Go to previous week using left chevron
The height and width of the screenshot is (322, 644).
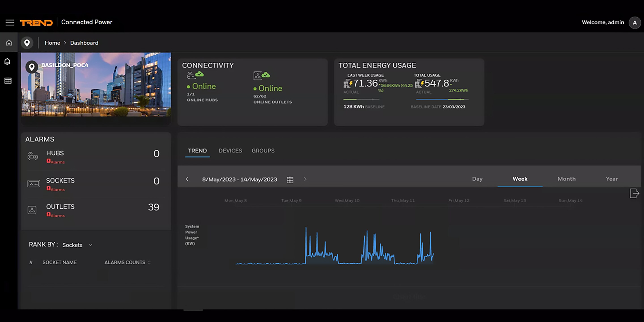click(x=187, y=179)
